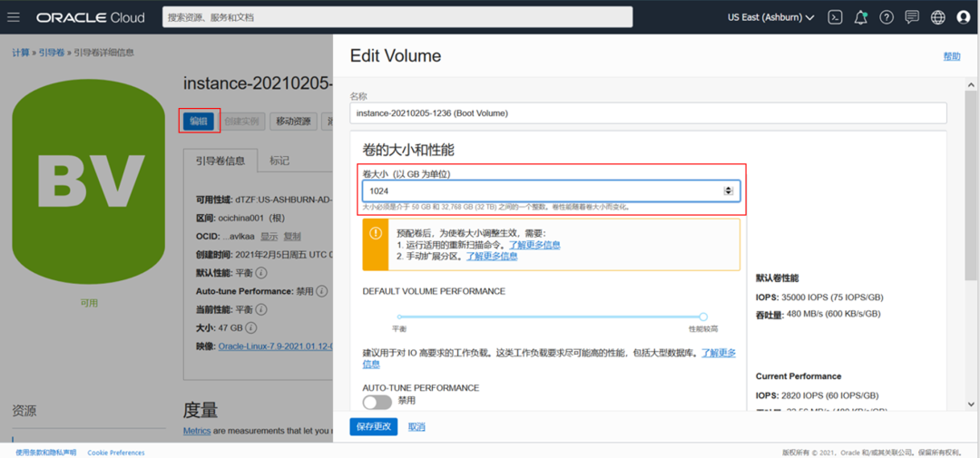Open the 使用条款和隐私声明 link
980x458 pixels.
(x=45, y=453)
